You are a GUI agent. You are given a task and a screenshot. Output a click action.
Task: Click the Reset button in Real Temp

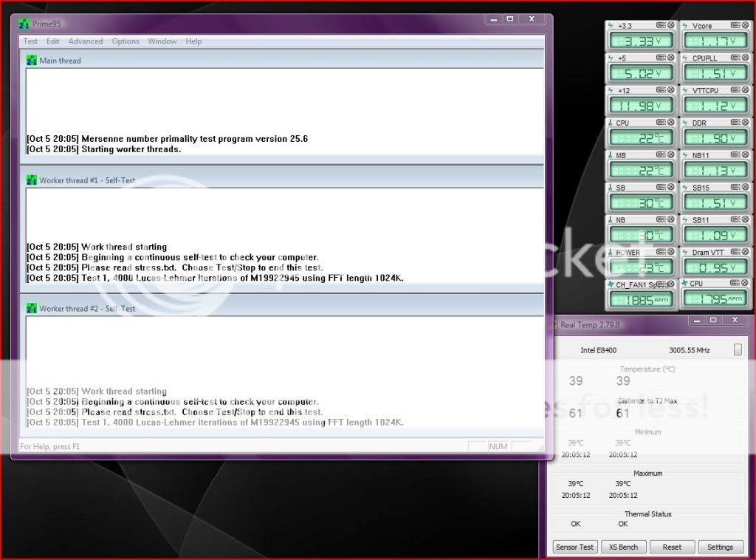click(x=672, y=547)
